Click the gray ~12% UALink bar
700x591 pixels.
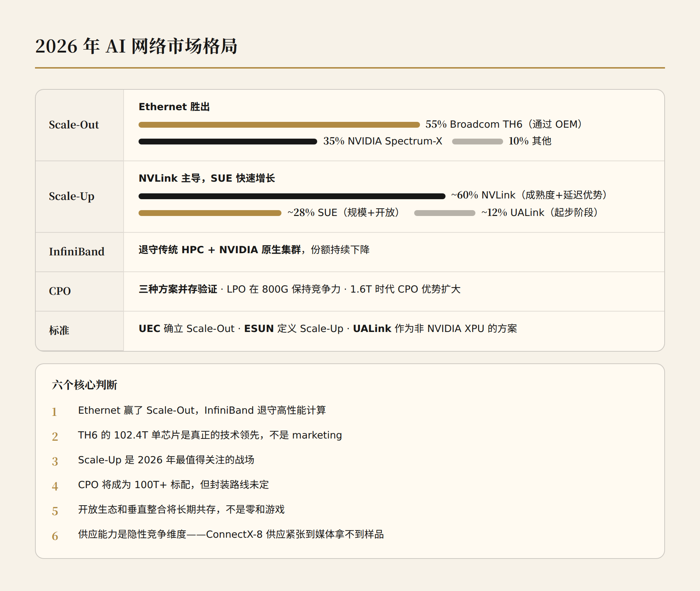[x=445, y=213]
